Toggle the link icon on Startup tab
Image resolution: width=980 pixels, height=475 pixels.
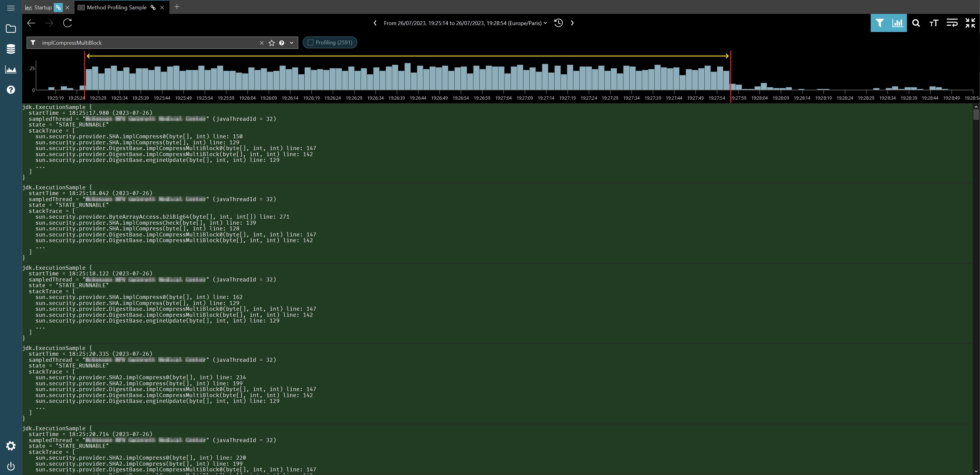pos(58,8)
